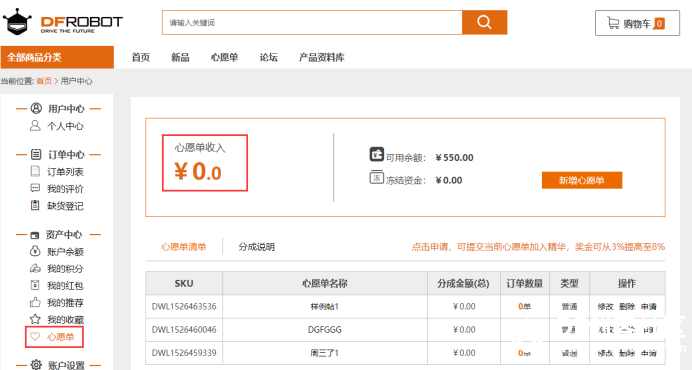692x370 pixels.
Task: Open 个人中心 in sidebar
Action: pos(65,126)
